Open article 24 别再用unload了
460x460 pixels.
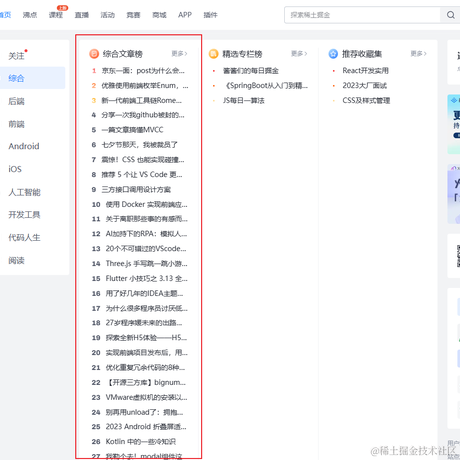[x=144, y=412]
